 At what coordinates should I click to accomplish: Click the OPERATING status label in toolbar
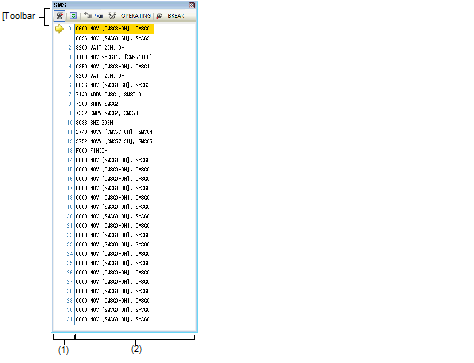[x=136, y=16]
